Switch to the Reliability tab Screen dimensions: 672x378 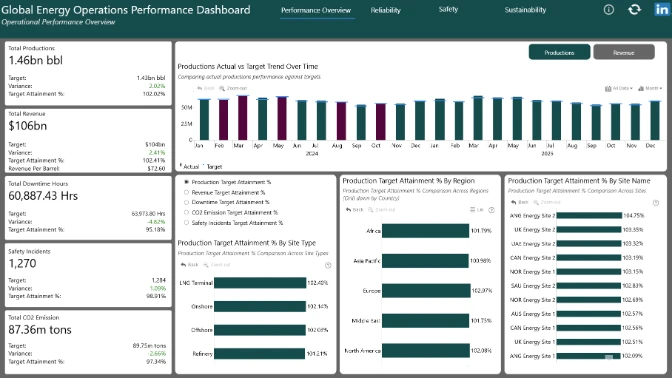pyautogui.click(x=385, y=10)
